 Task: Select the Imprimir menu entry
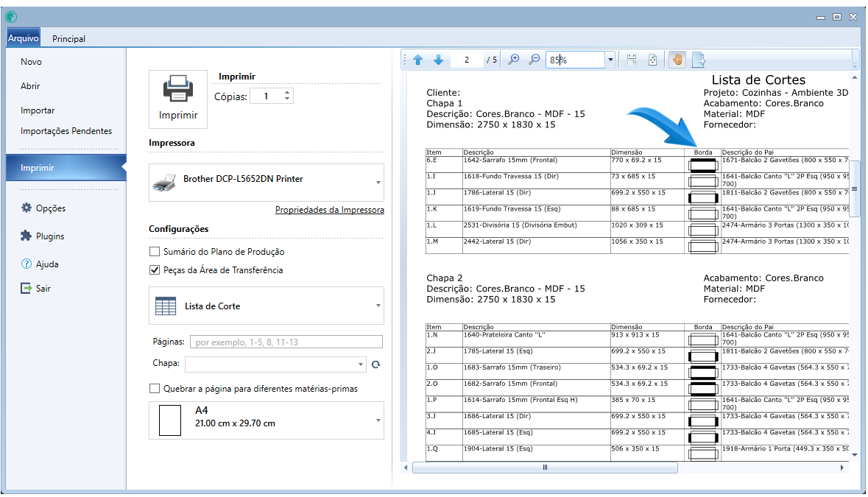point(66,168)
